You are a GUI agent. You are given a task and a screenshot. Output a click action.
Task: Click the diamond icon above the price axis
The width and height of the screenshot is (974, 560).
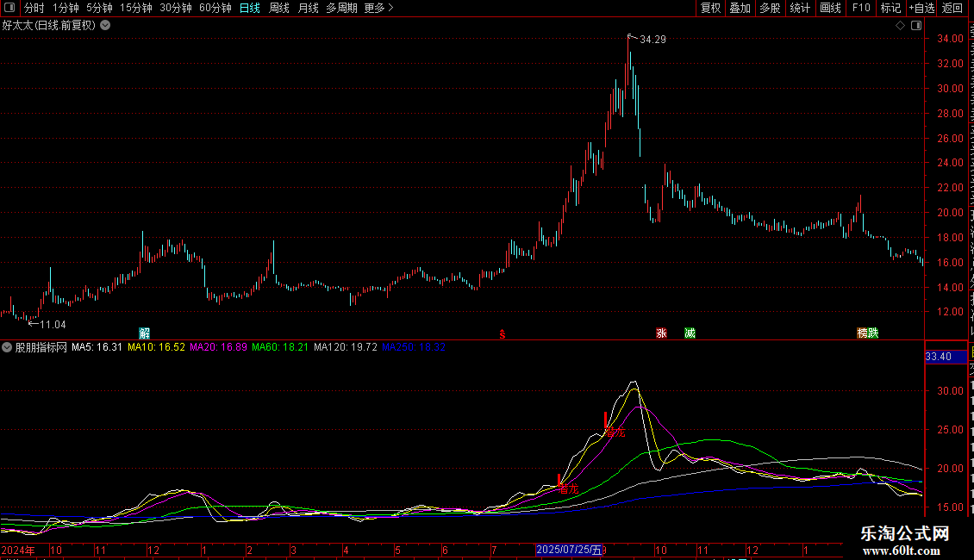point(900,26)
